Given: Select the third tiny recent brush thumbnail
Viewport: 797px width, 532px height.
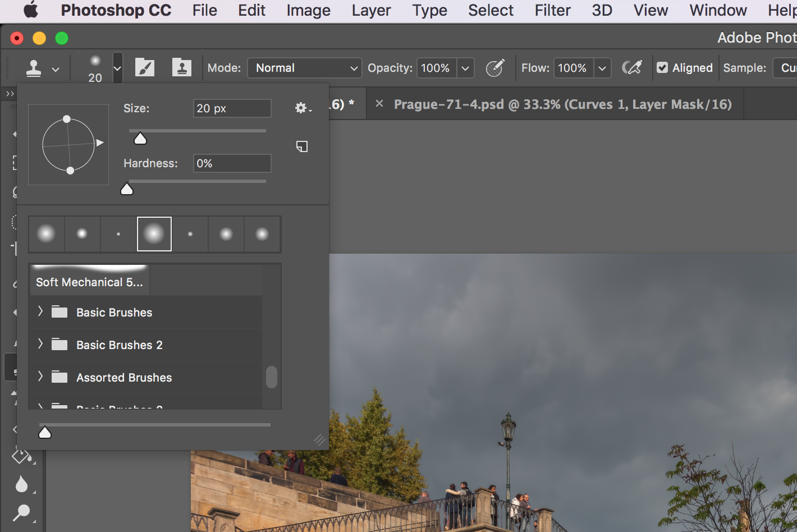Looking at the screenshot, I should pyautogui.click(x=118, y=234).
